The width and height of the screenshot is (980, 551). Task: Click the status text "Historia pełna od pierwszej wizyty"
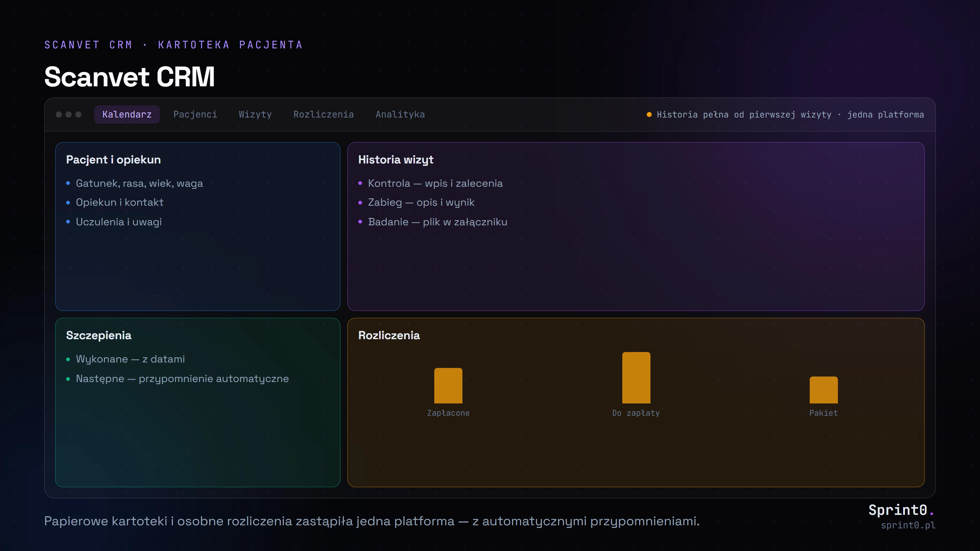[744, 114]
